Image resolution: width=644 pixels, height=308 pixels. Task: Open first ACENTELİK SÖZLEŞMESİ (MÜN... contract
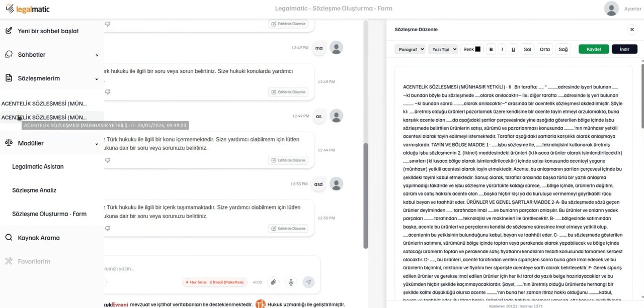[44, 104]
